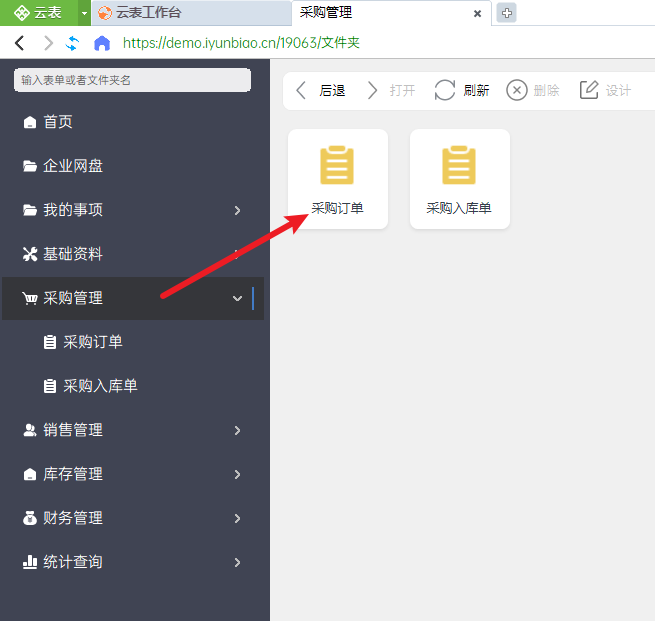655x621 pixels.
Task: Select the 采购订单 form card
Action: click(338, 179)
